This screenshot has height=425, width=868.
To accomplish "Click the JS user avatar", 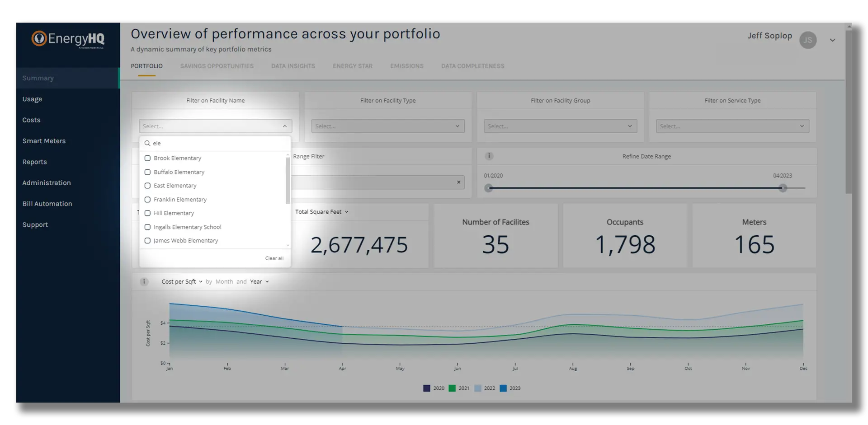I will click(807, 40).
